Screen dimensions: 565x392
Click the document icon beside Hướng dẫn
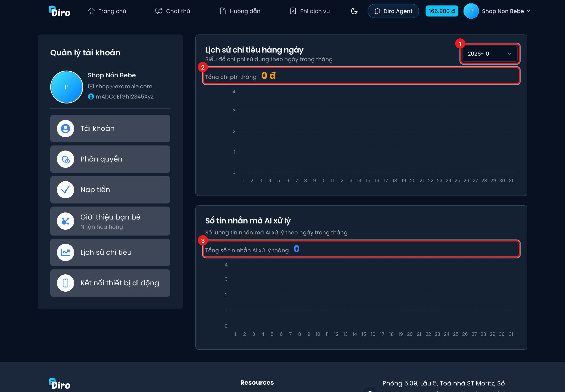(223, 11)
